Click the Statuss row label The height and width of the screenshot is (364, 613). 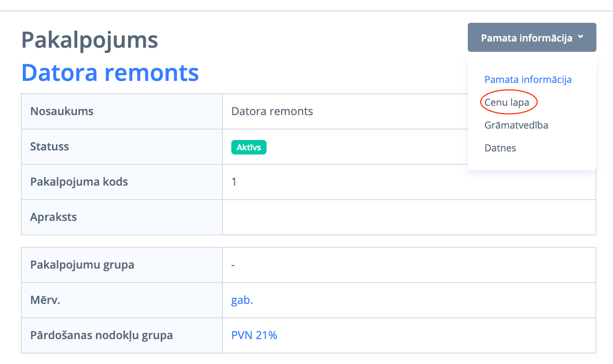click(x=50, y=147)
